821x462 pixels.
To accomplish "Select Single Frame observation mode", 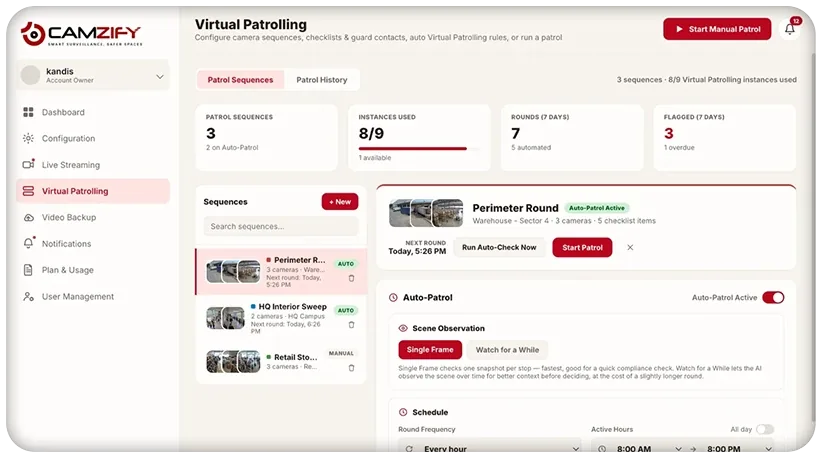I will coord(430,349).
